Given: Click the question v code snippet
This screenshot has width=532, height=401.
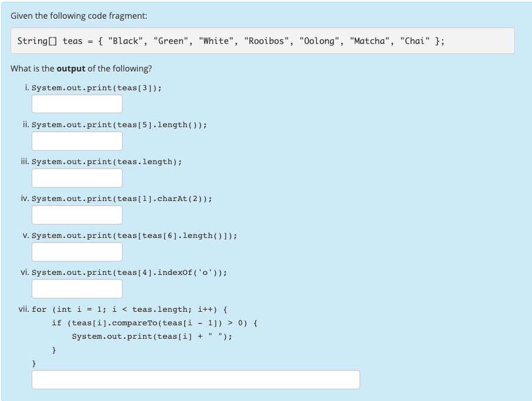Looking at the screenshot, I should tap(133, 235).
